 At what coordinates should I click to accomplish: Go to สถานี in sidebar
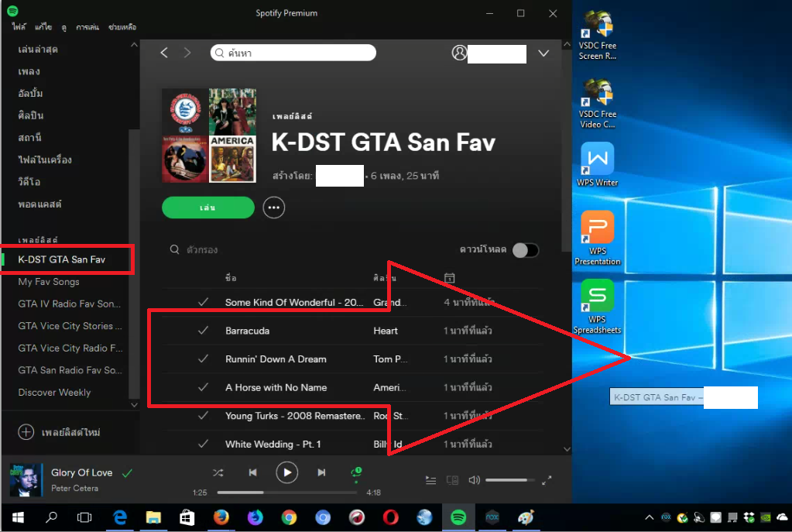(x=29, y=137)
